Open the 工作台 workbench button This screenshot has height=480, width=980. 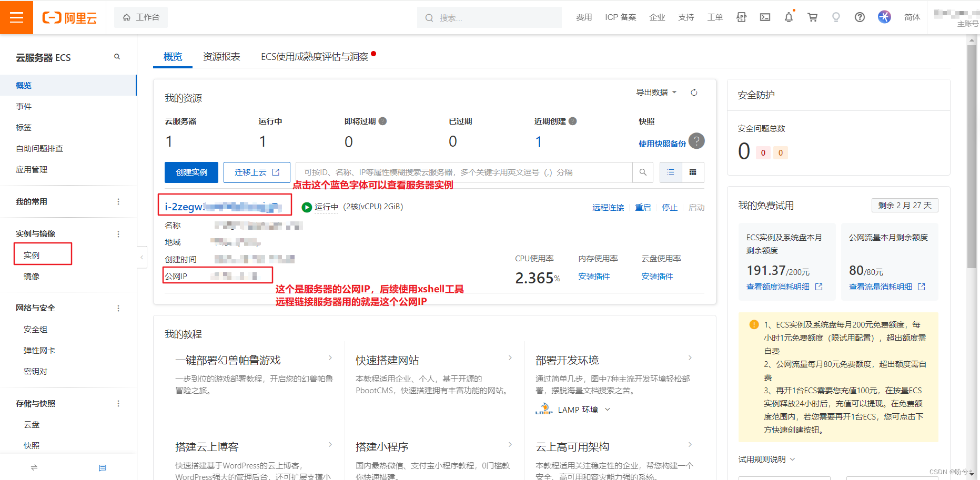[x=141, y=17]
